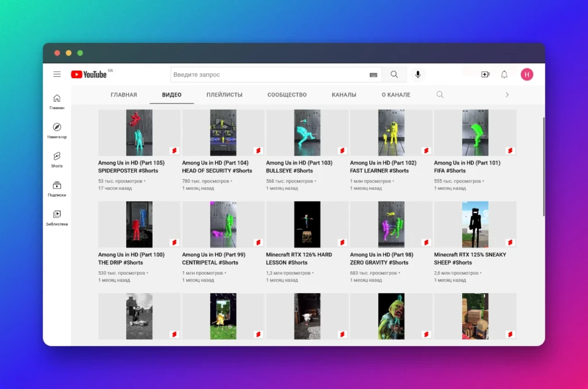Screen dimensions: 588x389
Task: Click Shorts badge on Part 99 CENTRIPETAL thumbnail
Action: [x=258, y=242]
